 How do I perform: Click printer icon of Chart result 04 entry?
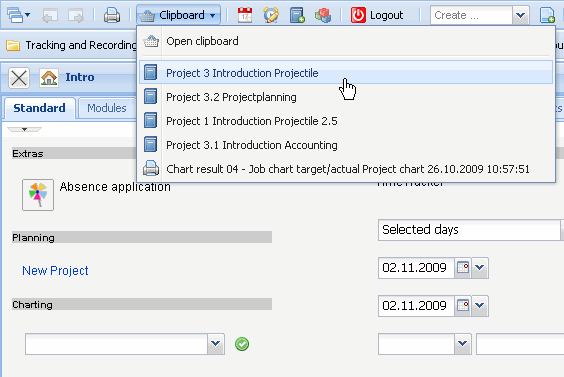(x=151, y=168)
